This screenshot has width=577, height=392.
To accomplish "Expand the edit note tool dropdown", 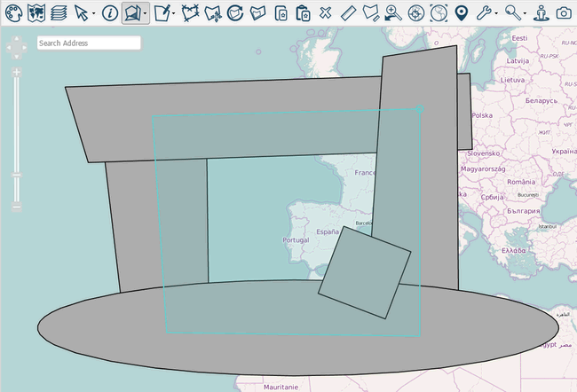I will click(x=173, y=13).
